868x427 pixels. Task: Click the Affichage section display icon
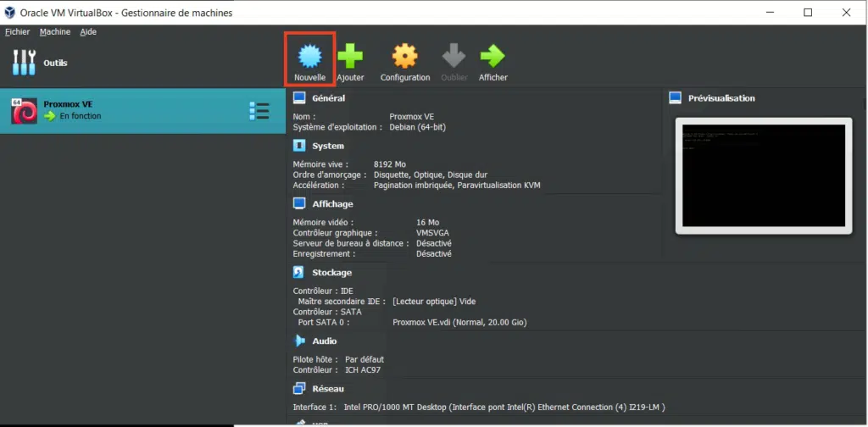click(x=299, y=203)
